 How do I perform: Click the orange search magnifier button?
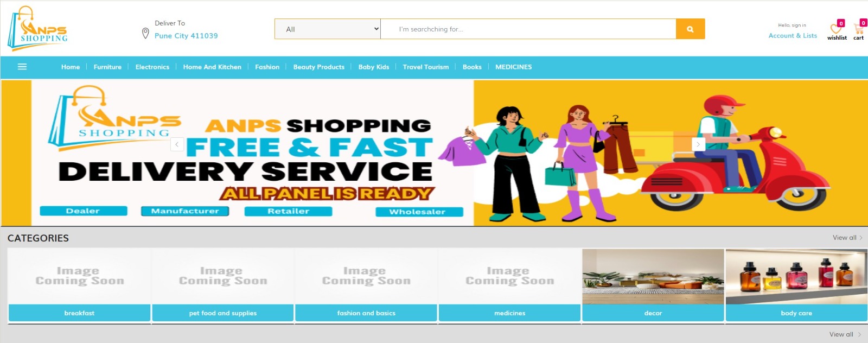click(x=690, y=29)
